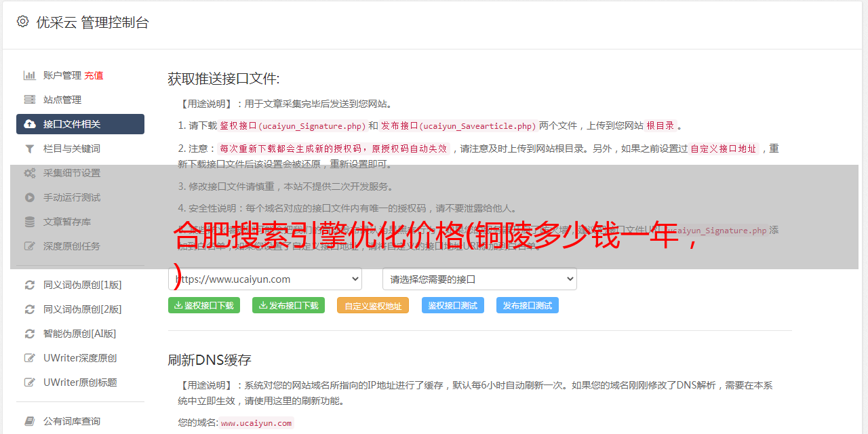Click the highlighted 自定义接口地址 text
The width and height of the screenshot is (868, 434).
[x=724, y=149]
